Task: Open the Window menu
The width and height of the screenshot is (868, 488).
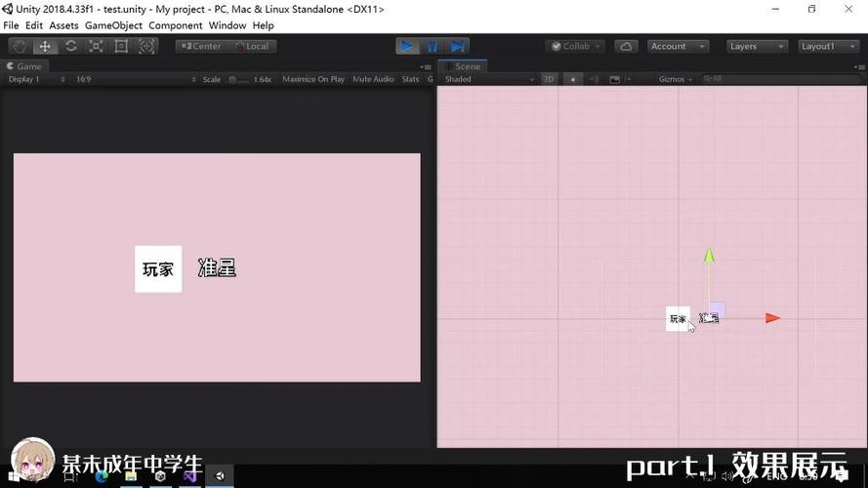Action: click(227, 25)
